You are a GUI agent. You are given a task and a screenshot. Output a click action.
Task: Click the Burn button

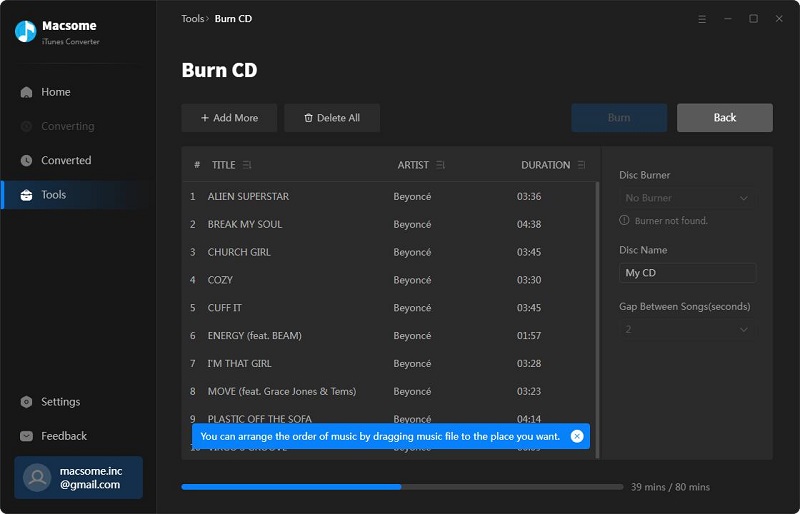619,118
